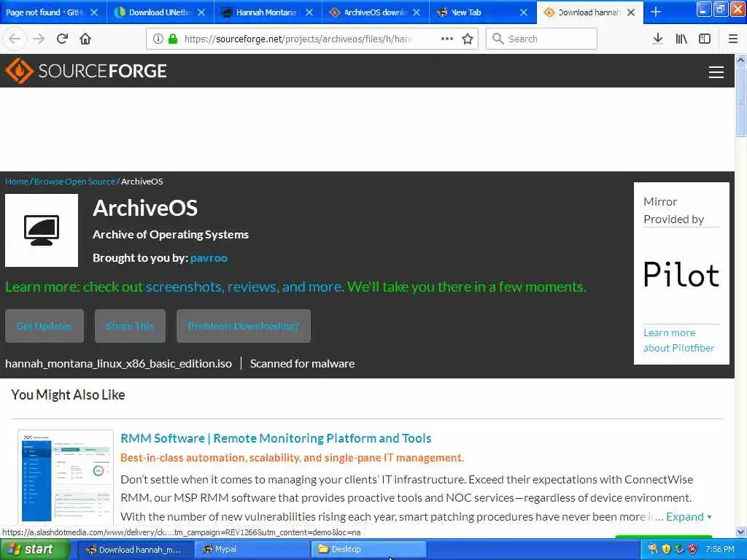Show site information icon in address bar

coord(158,39)
